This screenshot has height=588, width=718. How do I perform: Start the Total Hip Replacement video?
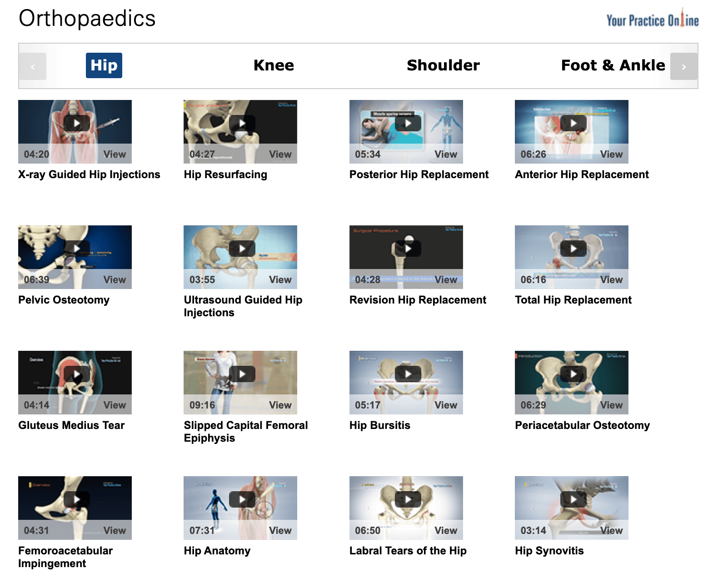pyautogui.click(x=573, y=249)
